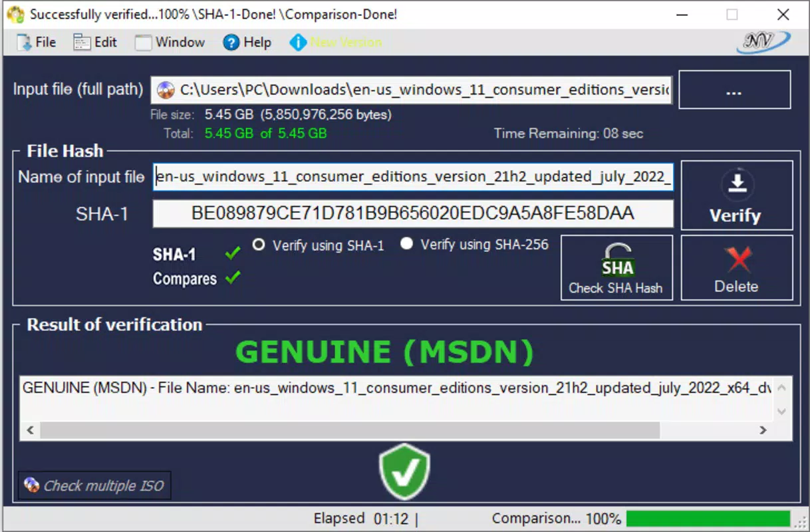This screenshot has height=532, width=810.
Task: Close the window
Action: (x=783, y=14)
